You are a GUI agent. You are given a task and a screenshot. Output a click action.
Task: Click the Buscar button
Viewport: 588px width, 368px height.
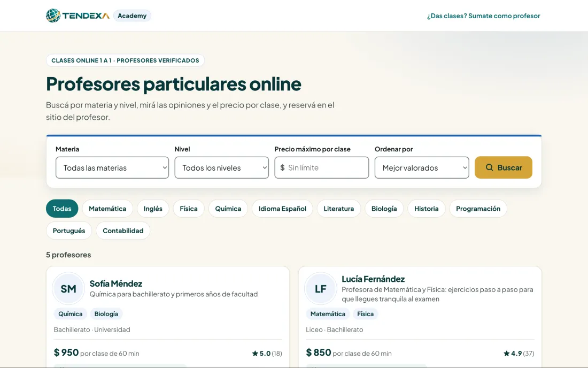pos(503,167)
